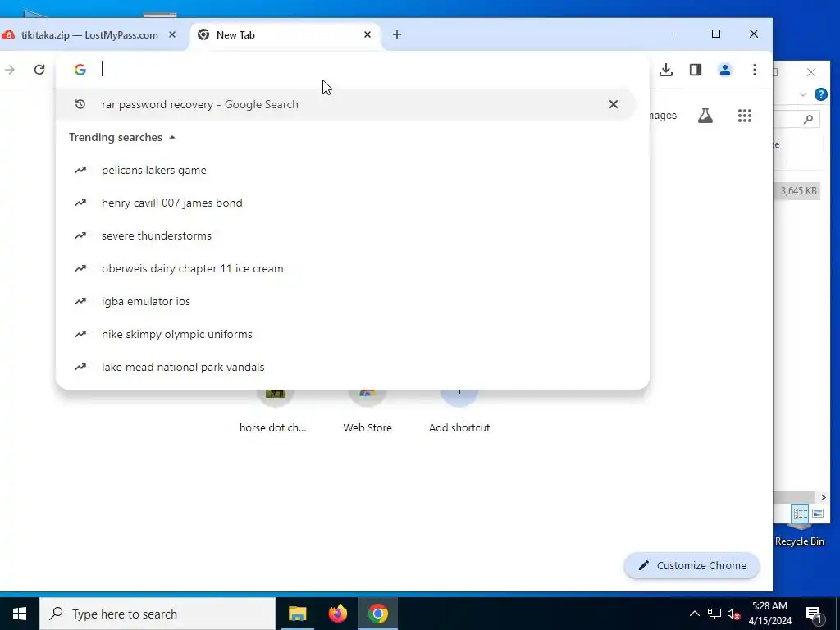Click trending icon next to igba emulator ios

80,301
